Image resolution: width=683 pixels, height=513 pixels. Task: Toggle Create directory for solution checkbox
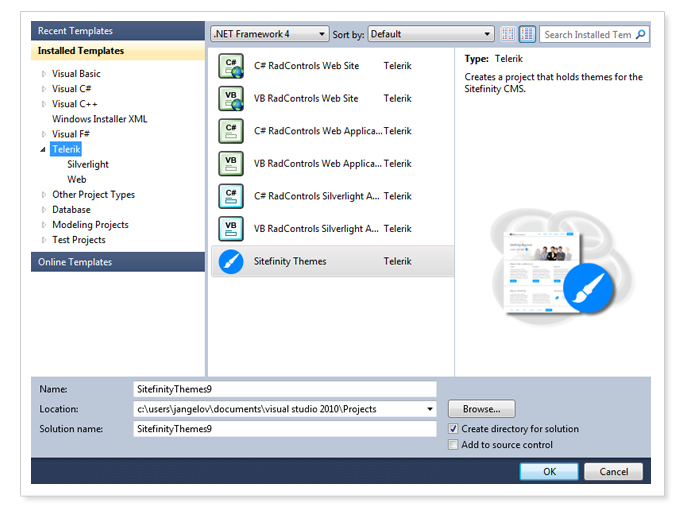pyautogui.click(x=453, y=429)
